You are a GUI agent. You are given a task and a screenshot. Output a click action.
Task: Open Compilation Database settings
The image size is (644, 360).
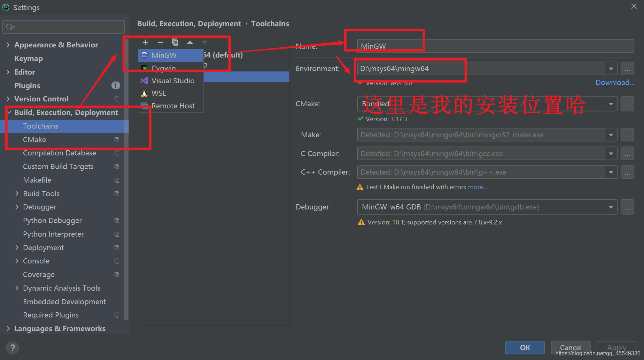[x=60, y=153]
